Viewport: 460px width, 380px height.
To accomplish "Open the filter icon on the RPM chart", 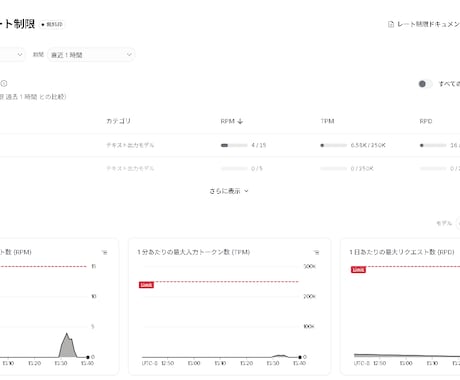I will pos(105,252).
